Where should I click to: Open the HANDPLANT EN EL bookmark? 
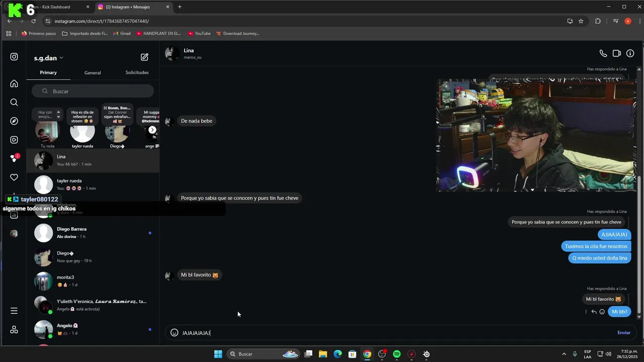pos(158,34)
